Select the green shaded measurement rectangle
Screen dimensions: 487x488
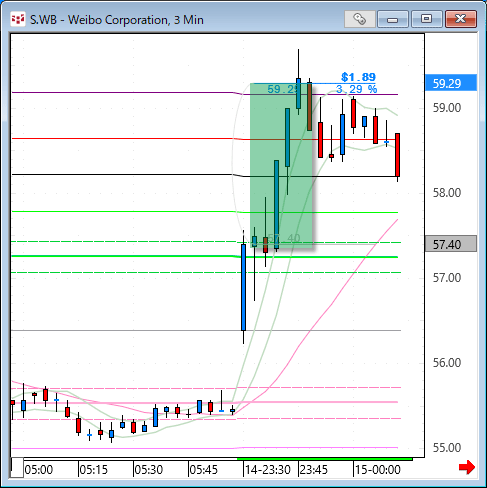tap(281, 165)
